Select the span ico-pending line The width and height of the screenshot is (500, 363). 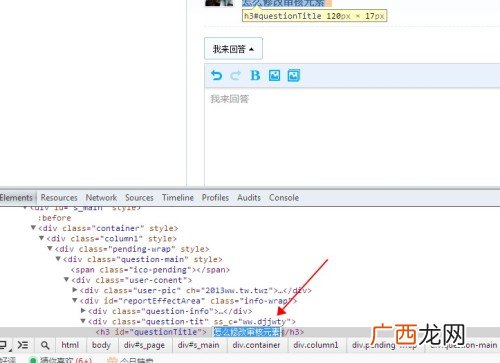pos(150,270)
